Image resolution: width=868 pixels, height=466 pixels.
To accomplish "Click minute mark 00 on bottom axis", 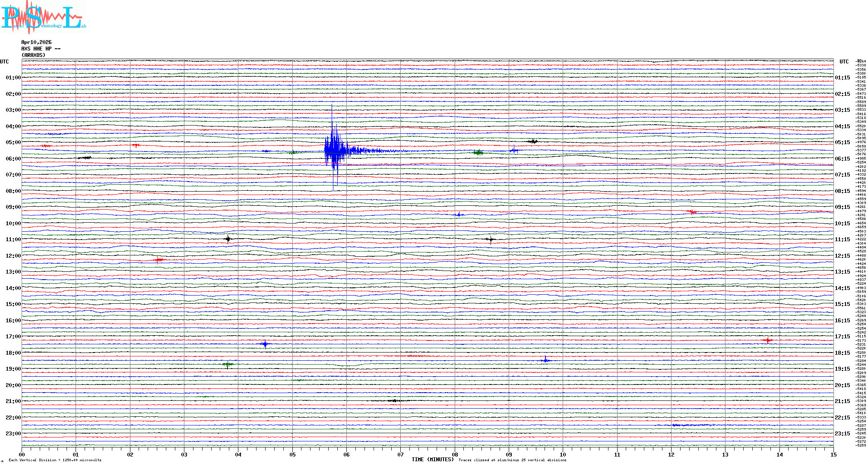I will [22, 454].
